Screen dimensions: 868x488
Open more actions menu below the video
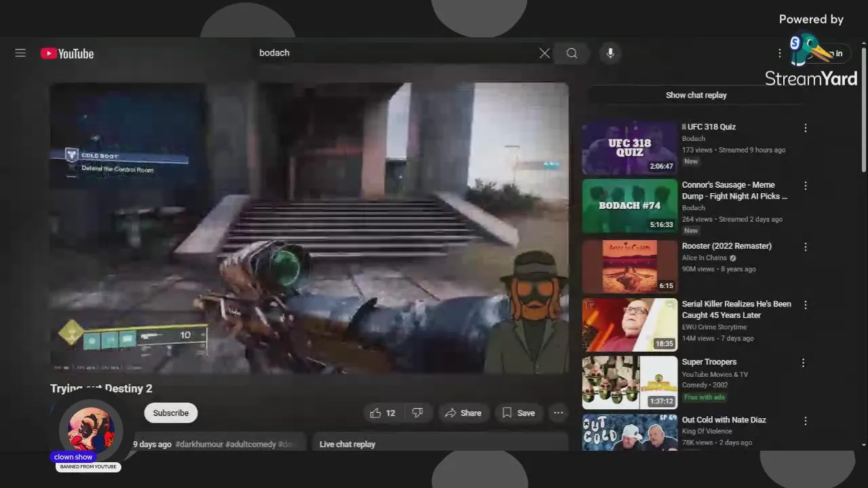tap(558, 413)
